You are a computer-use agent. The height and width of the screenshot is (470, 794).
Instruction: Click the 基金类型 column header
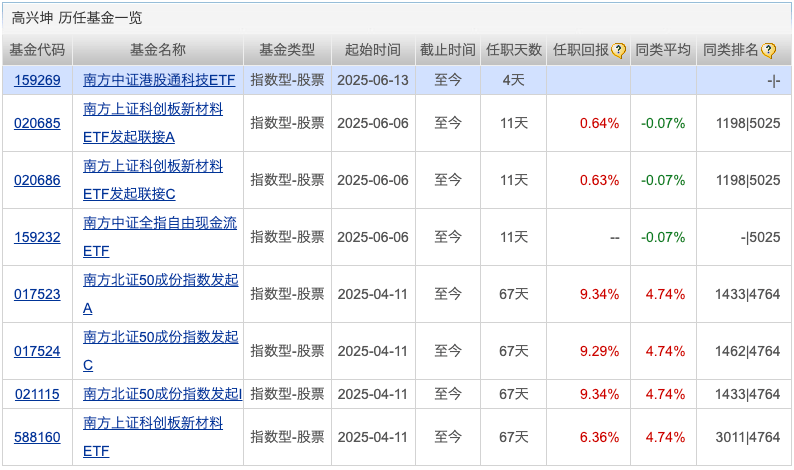(x=287, y=50)
